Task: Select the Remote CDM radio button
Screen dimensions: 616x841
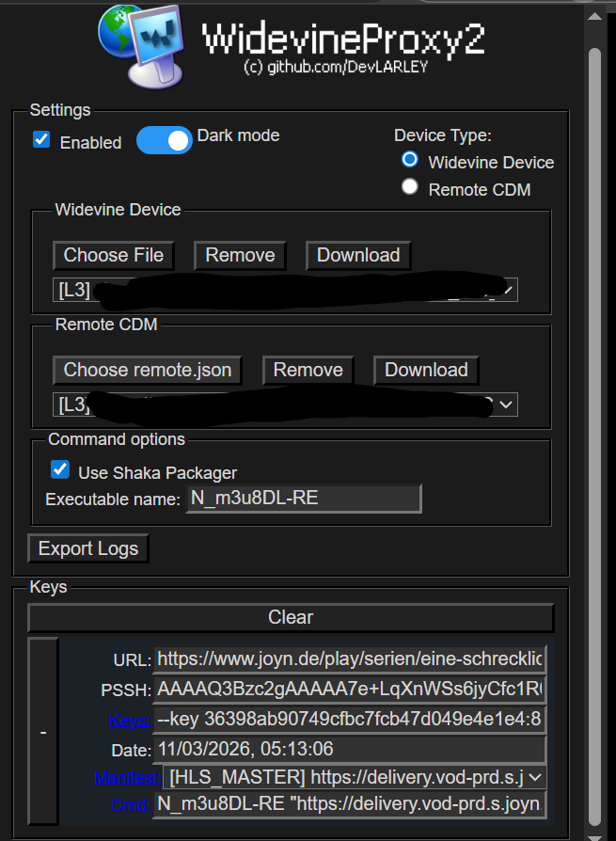Action: coord(410,186)
